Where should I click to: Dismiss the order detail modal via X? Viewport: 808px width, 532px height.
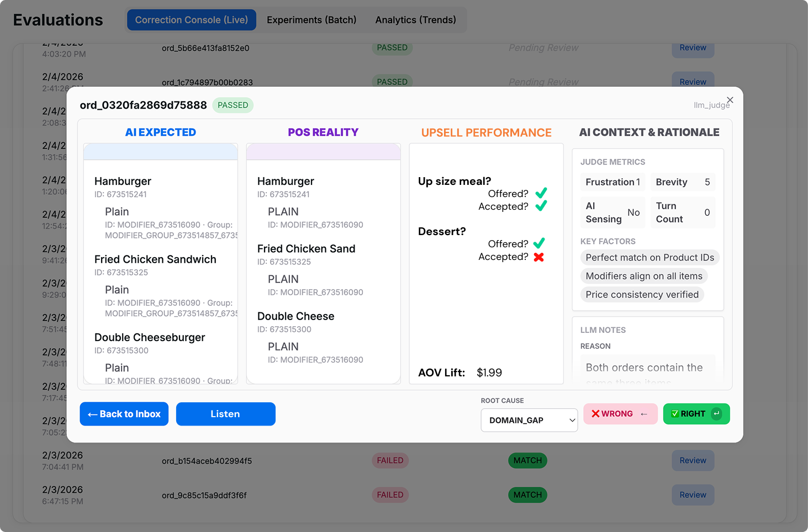point(730,100)
